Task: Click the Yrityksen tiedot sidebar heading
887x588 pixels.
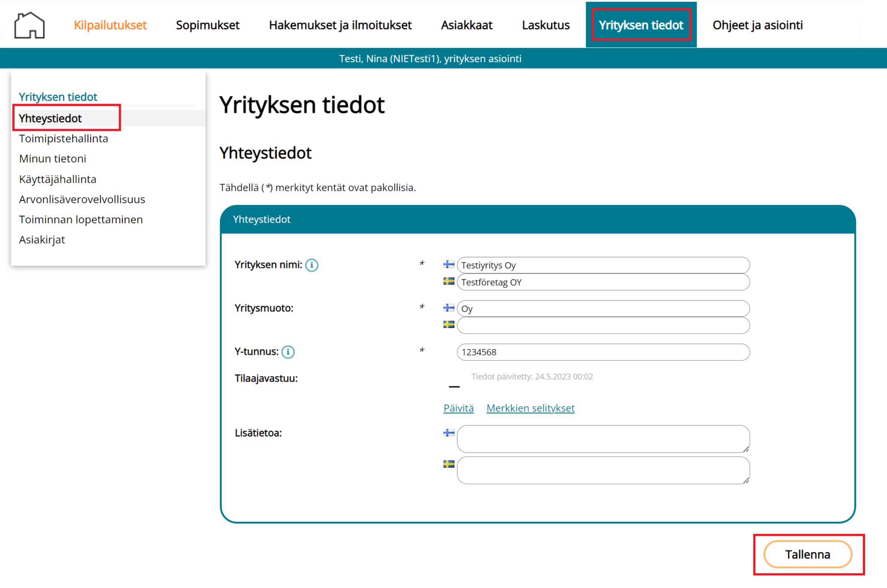Action: (x=58, y=97)
